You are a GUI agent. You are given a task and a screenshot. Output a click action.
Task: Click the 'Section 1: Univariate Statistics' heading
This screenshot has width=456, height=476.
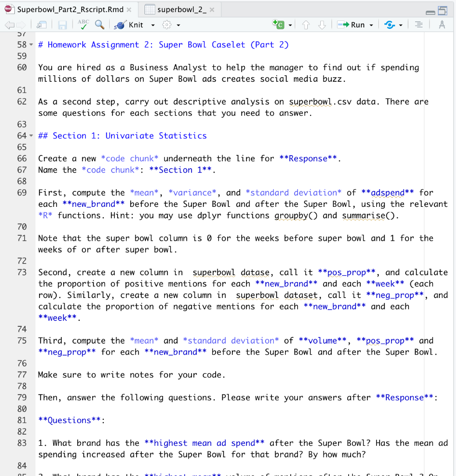[x=122, y=136]
